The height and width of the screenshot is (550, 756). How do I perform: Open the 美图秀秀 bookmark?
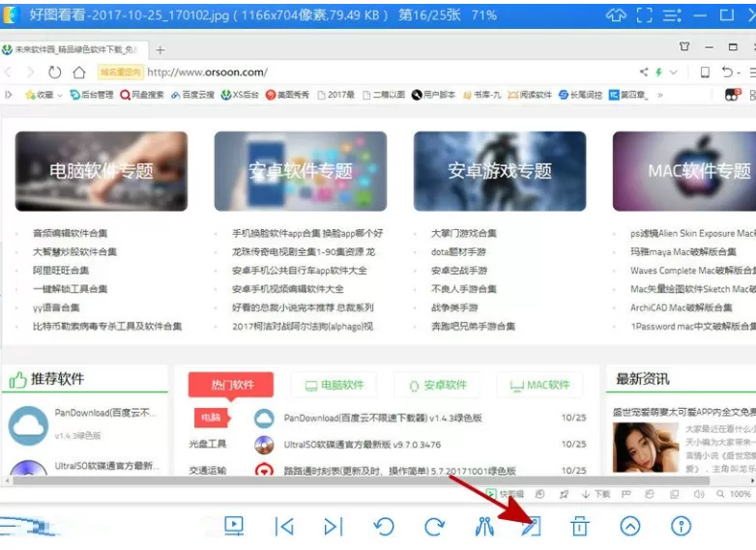(287, 95)
